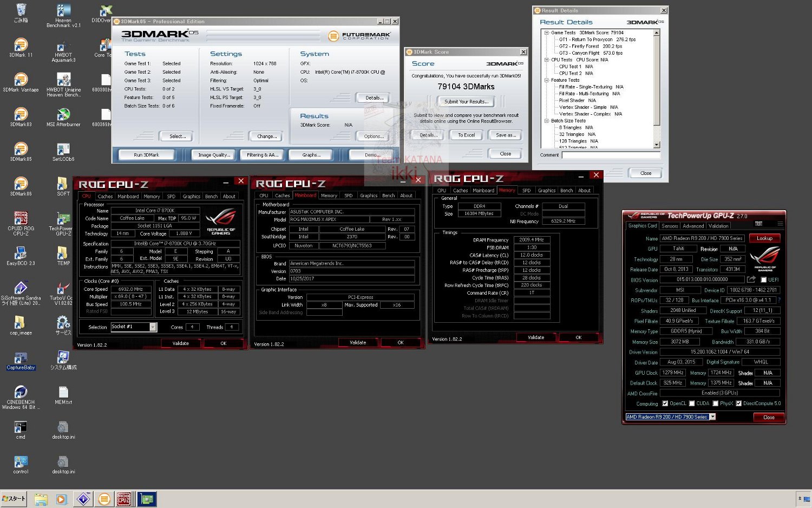Open the 3DMark Vantage desktop shortcut
The image size is (812, 508).
[21, 82]
